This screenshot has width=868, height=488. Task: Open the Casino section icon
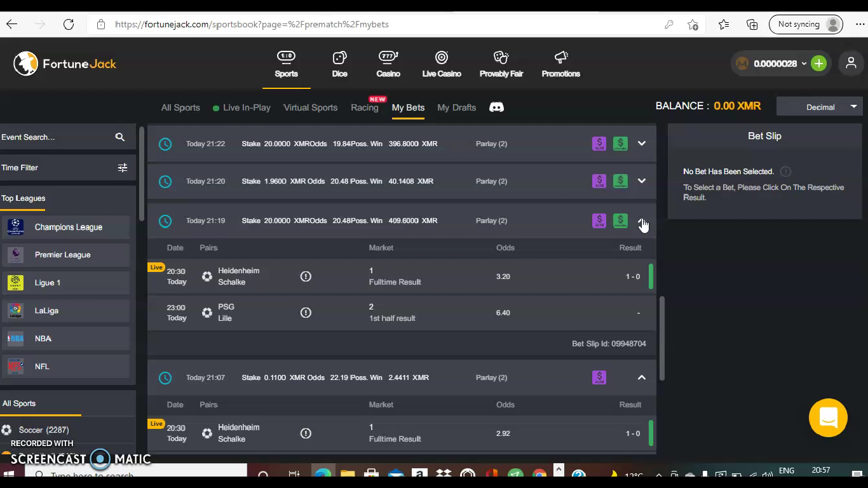388,58
